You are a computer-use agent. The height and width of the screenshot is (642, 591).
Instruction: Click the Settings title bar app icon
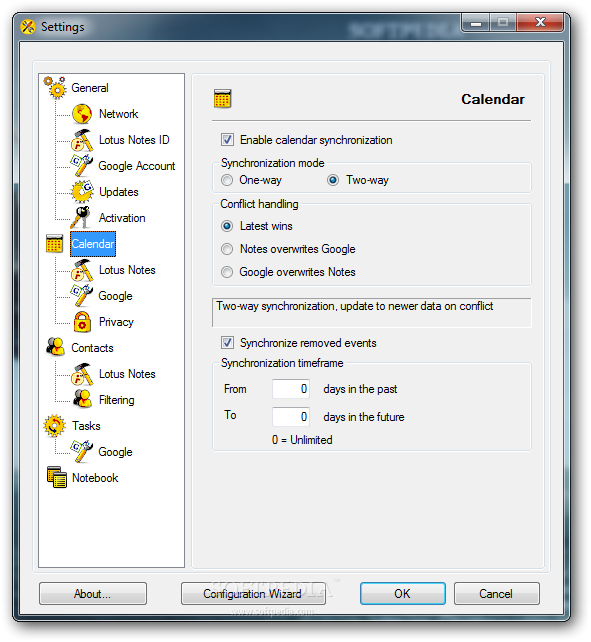coord(28,27)
